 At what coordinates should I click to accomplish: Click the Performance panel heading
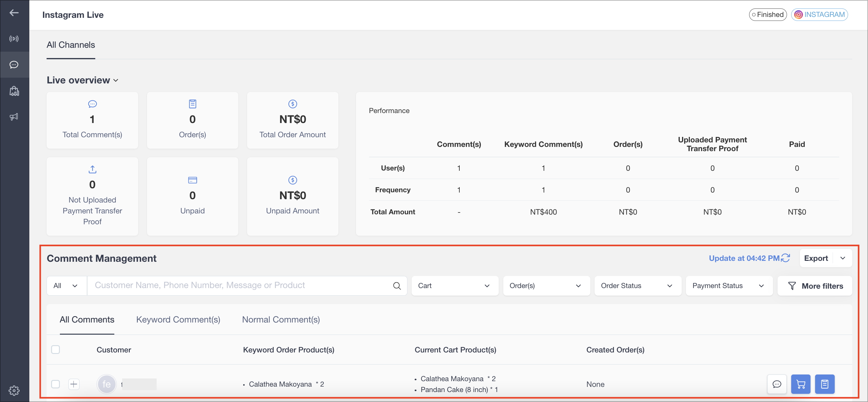pyautogui.click(x=389, y=111)
